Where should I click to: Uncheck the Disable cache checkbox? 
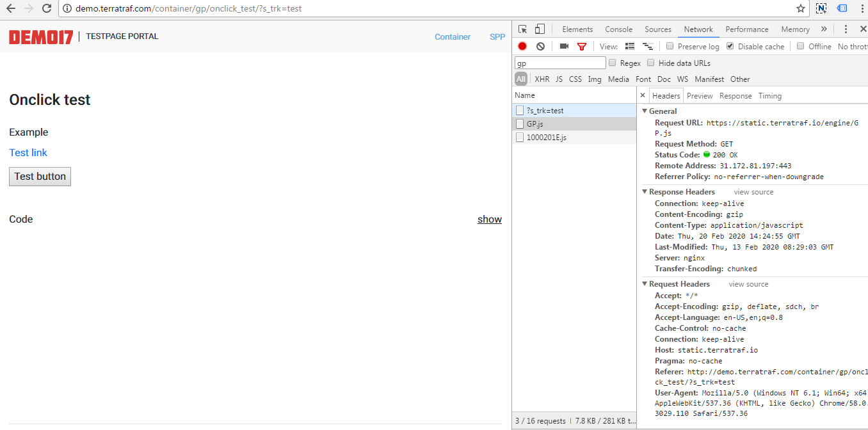730,46
